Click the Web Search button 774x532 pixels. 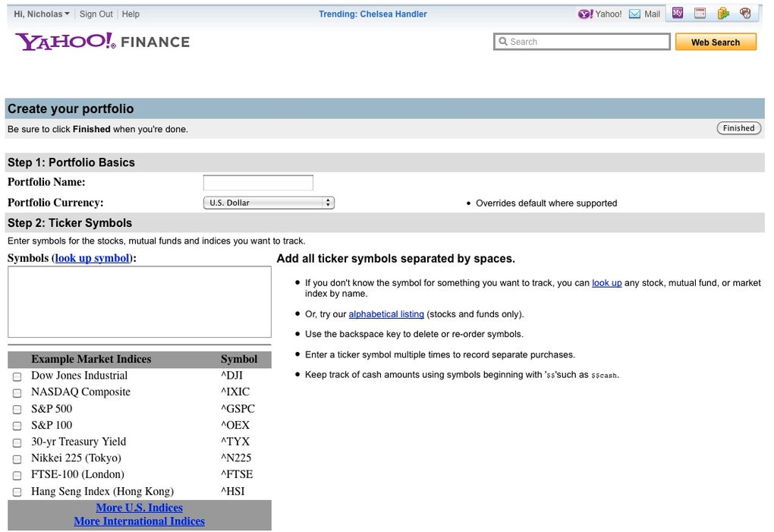(716, 42)
